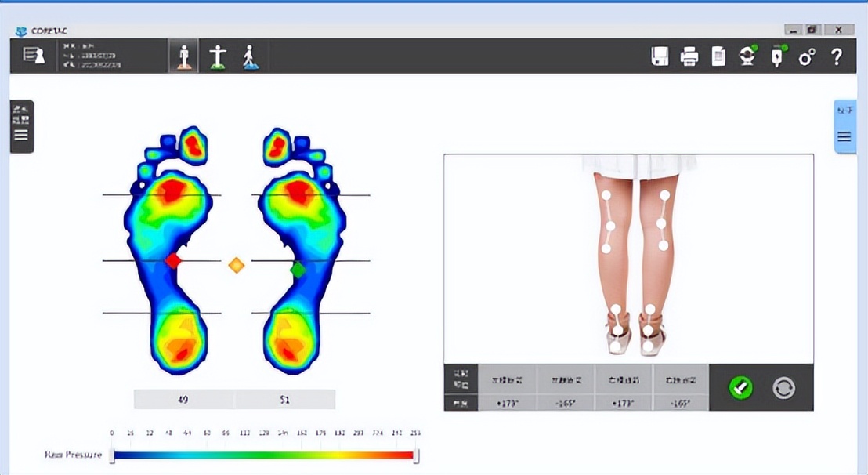868x475 pixels.
Task: Expand the blue right side panel tab
Action: tap(844, 127)
